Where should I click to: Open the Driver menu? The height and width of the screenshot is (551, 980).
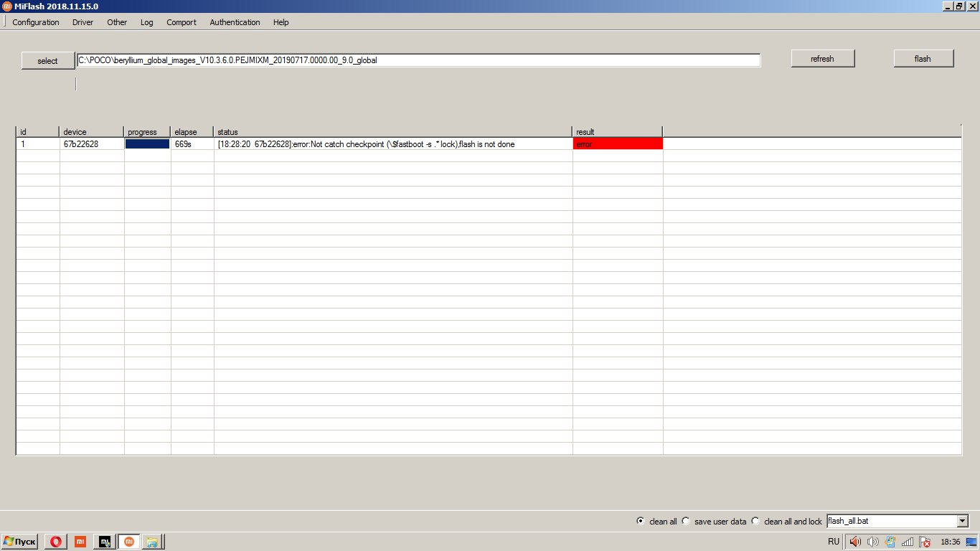pyautogui.click(x=83, y=22)
